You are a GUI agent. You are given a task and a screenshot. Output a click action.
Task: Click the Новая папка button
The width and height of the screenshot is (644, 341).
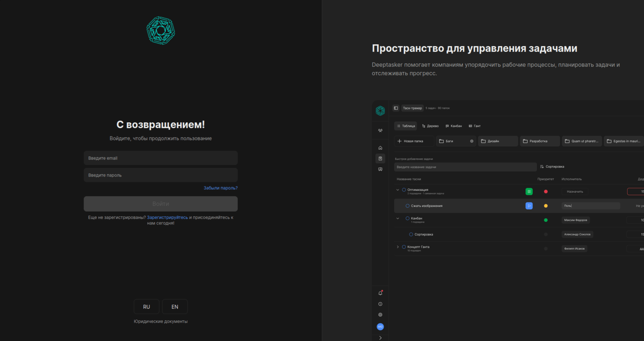pyautogui.click(x=414, y=141)
